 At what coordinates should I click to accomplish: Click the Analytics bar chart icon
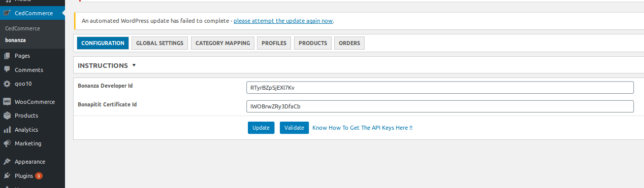pyautogui.click(x=7, y=130)
